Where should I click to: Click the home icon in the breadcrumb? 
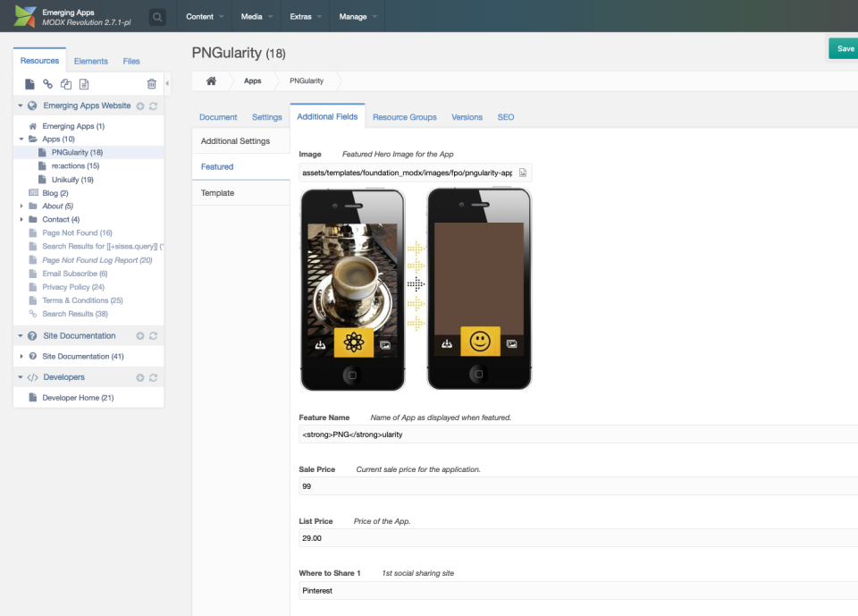point(211,80)
